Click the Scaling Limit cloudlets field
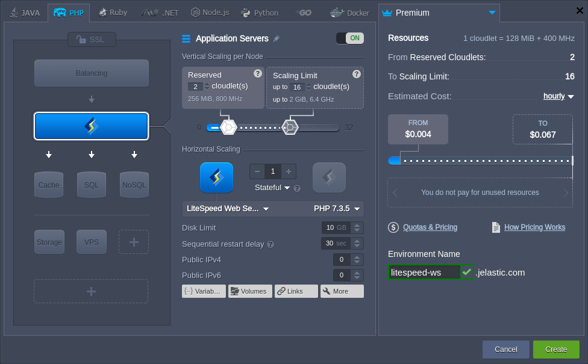This screenshot has height=364, width=588. click(x=297, y=87)
